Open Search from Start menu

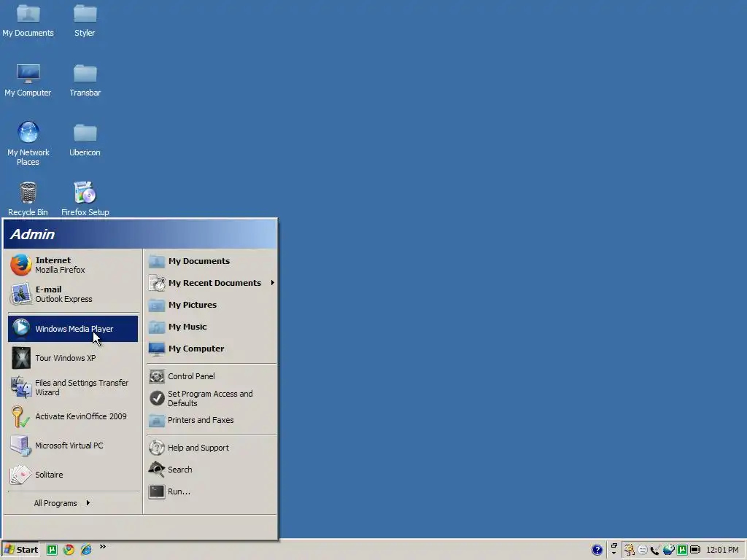[x=212, y=470]
